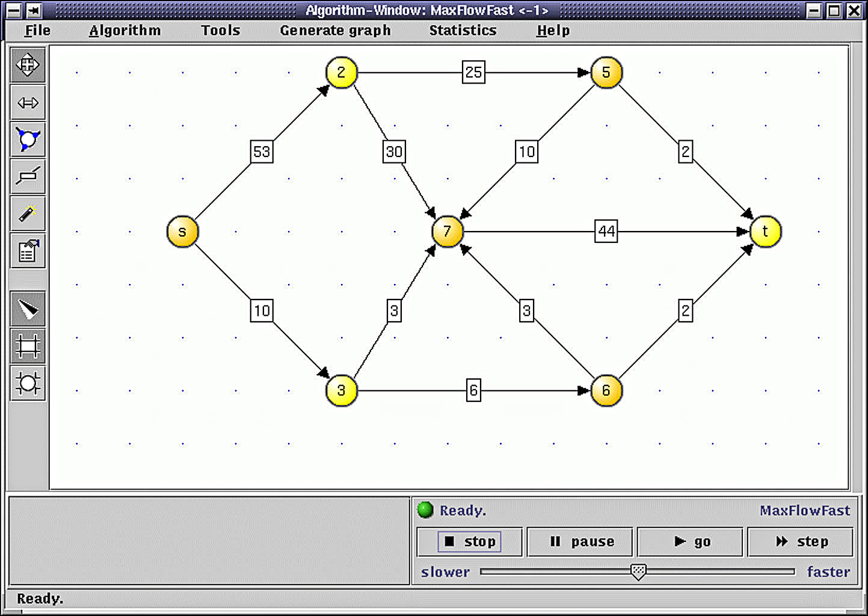Screen dimensions: 868x616
Task: Click edge capacity label 30
Action: pos(394,152)
